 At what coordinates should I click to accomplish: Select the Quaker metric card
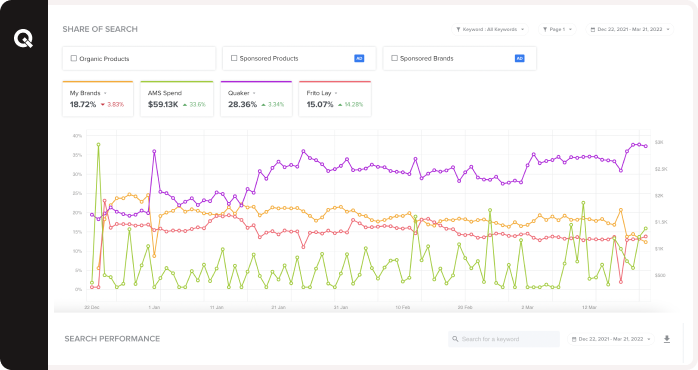[x=256, y=99]
